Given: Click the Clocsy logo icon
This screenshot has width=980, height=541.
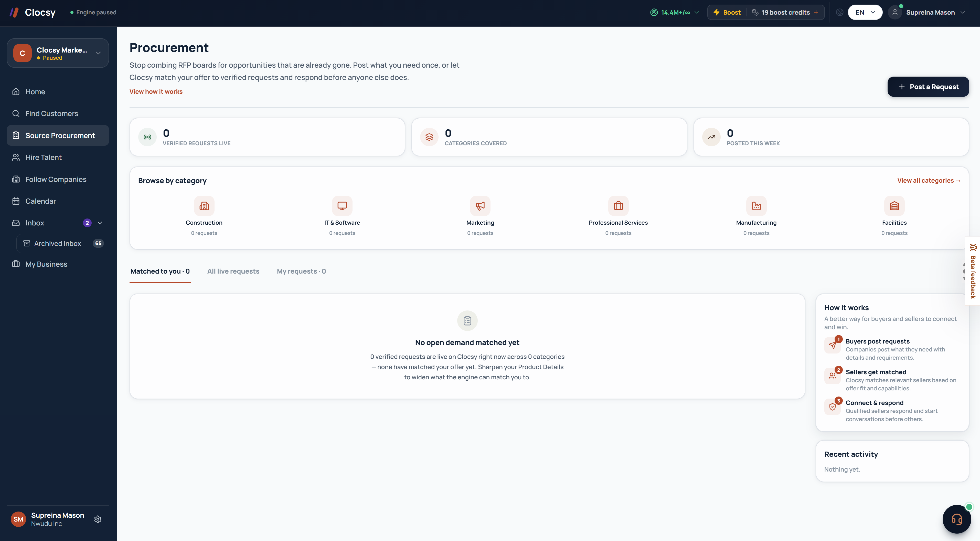Looking at the screenshot, I should [x=14, y=13].
